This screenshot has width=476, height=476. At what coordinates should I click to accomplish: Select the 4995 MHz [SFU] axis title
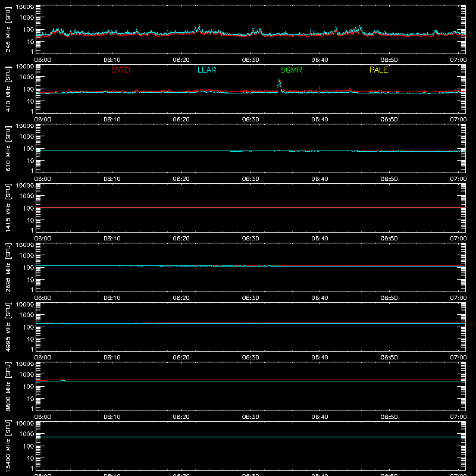(x=8, y=327)
